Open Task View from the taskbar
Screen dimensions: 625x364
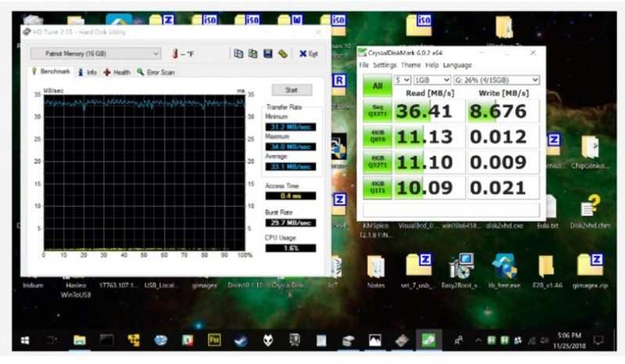pos(52,340)
